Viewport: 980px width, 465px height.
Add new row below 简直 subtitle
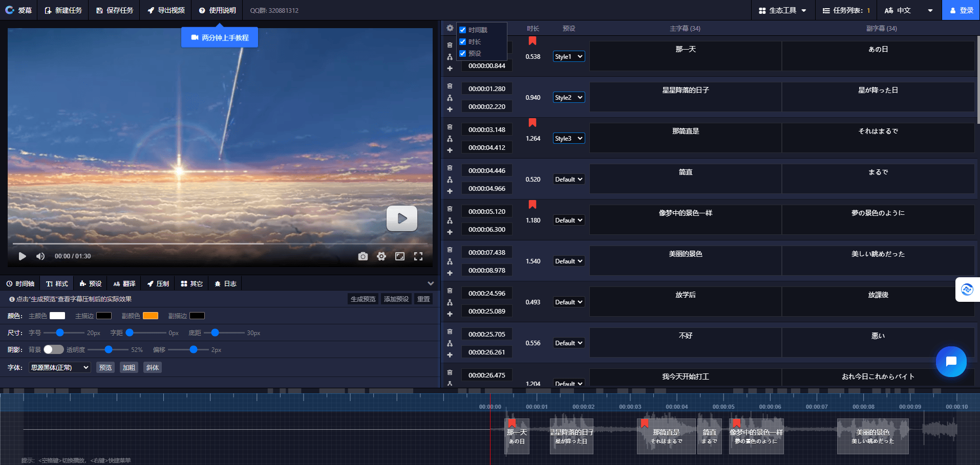tap(450, 191)
